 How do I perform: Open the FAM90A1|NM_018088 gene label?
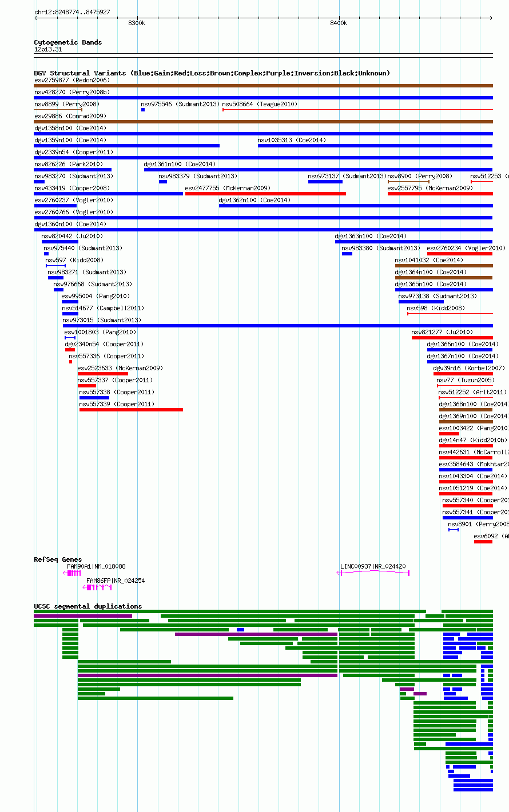tap(96, 566)
